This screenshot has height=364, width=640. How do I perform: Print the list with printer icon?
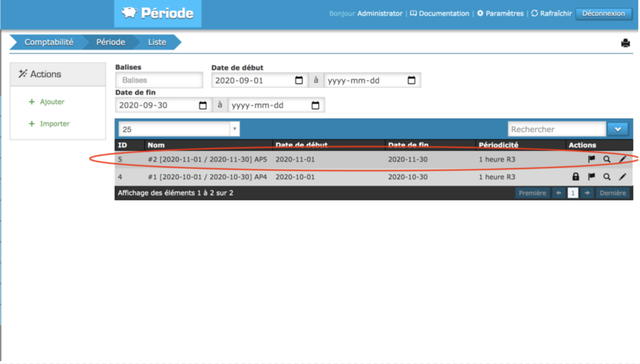pyautogui.click(x=625, y=43)
